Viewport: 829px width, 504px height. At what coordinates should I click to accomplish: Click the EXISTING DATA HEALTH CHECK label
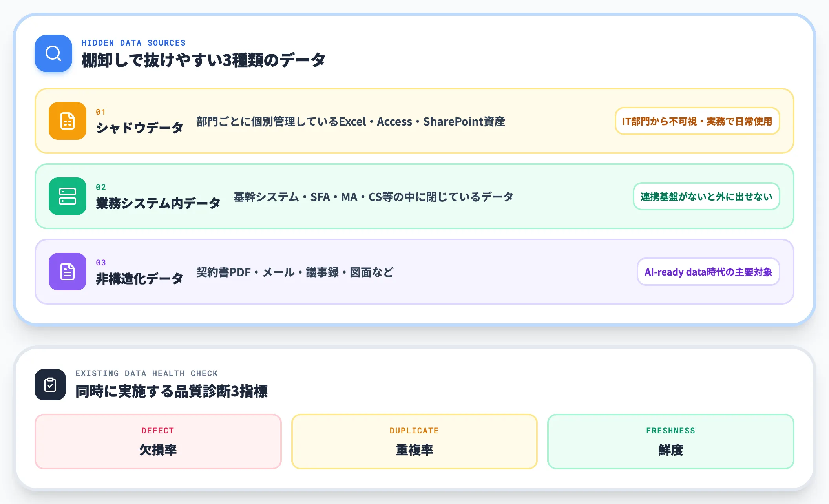click(x=146, y=373)
